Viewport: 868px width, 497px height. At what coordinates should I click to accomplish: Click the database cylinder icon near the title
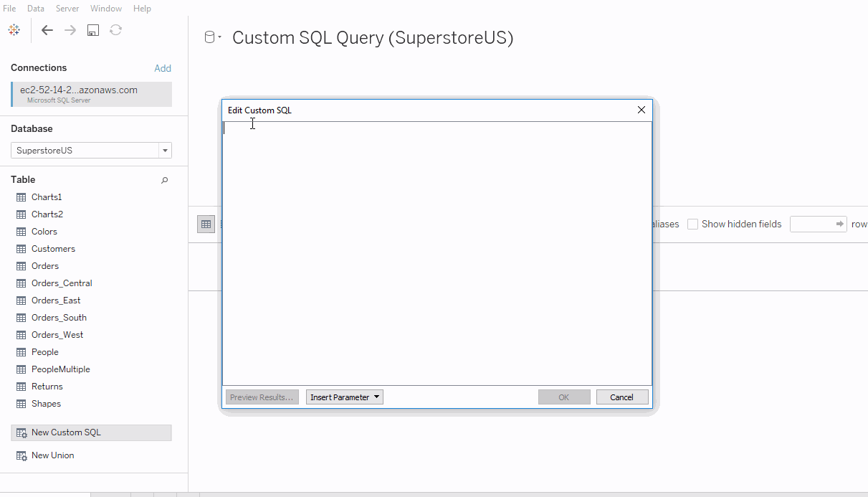point(209,36)
